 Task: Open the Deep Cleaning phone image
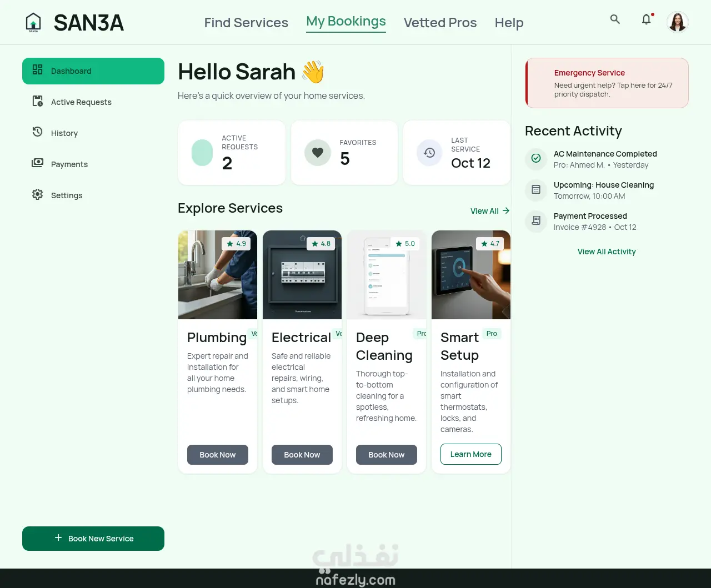pos(387,275)
